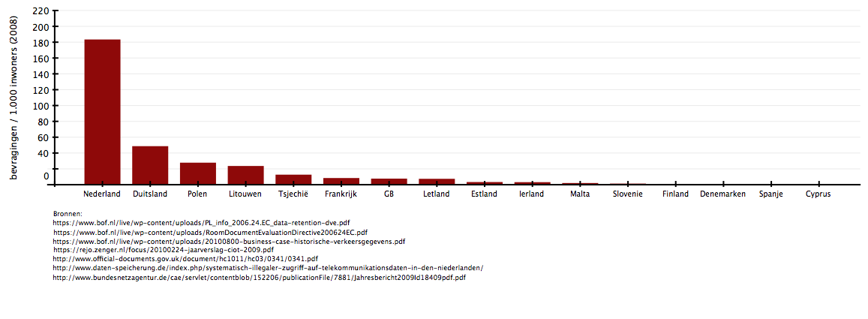Open the PL_info data-retention-dve.pdf source link
868x319 pixels.
click(x=201, y=223)
